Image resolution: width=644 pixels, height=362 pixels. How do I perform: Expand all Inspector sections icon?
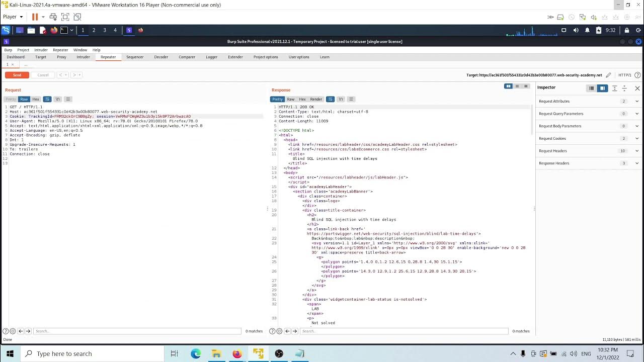(x=614, y=88)
